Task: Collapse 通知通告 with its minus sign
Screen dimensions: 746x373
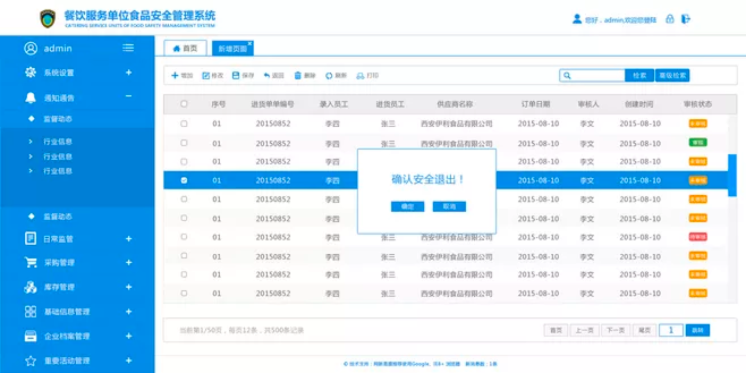Action: [x=128, y=97]
